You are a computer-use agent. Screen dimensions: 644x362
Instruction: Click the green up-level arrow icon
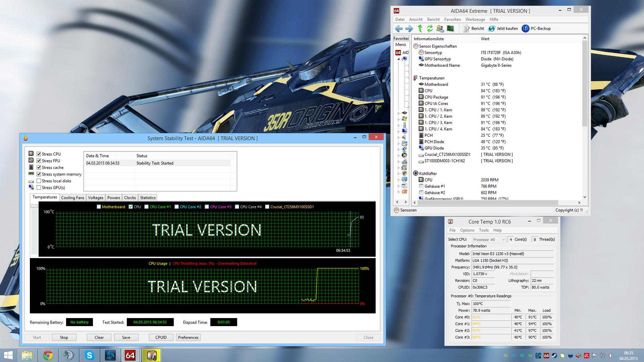[420, 29]
